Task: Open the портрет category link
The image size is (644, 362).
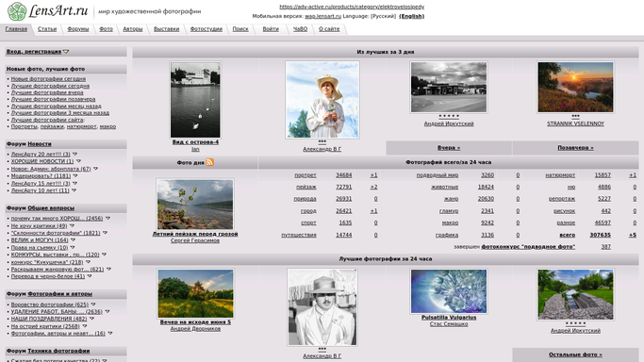Action: [305, 175]
